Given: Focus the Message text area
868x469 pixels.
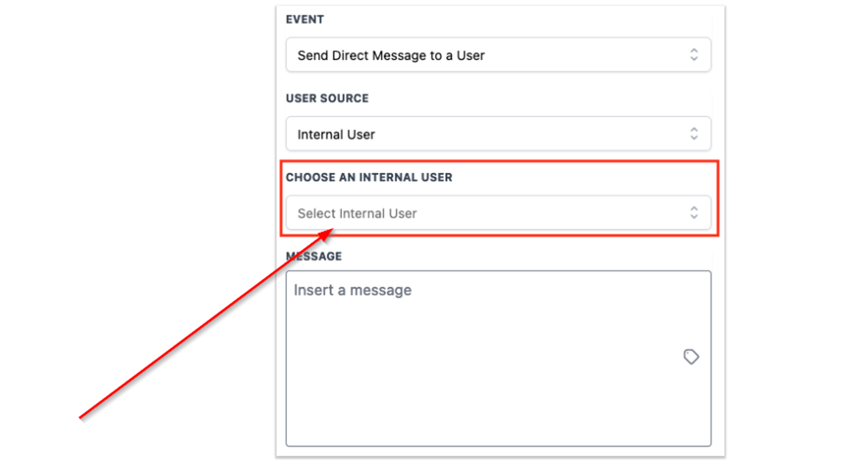Looking at the screenshot, I should (498, 358).
